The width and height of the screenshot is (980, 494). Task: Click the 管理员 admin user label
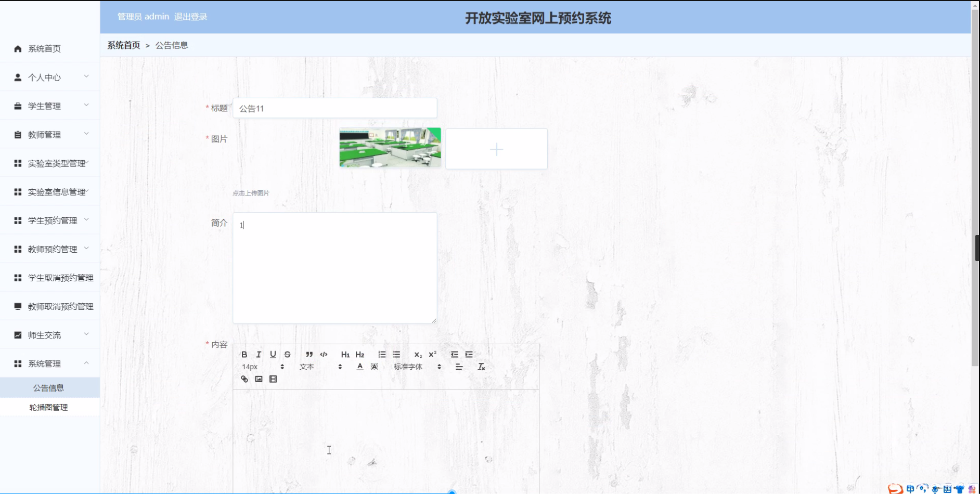(143, 17)
